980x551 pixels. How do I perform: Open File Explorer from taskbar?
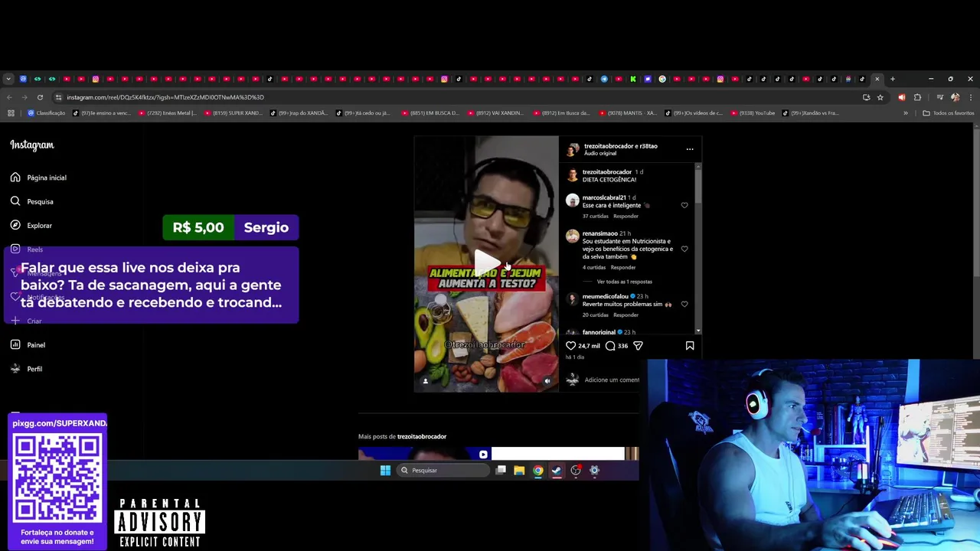(519, 471)
